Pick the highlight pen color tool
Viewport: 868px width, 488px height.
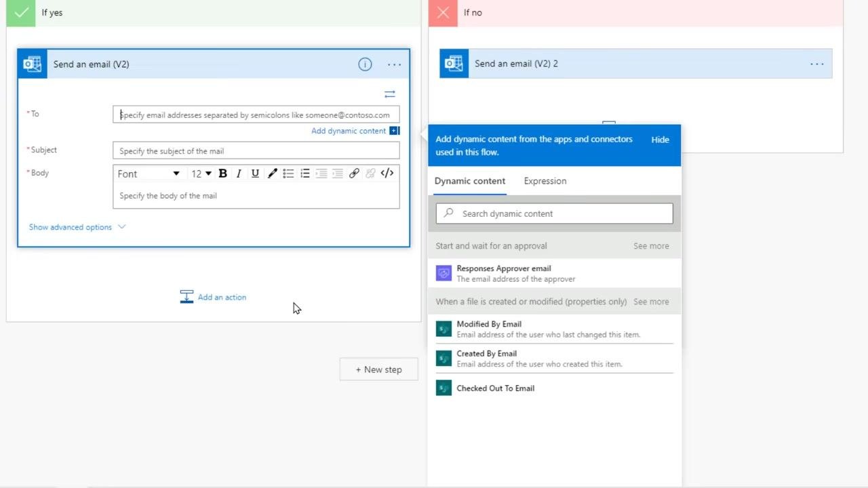[x=272, y=174]
